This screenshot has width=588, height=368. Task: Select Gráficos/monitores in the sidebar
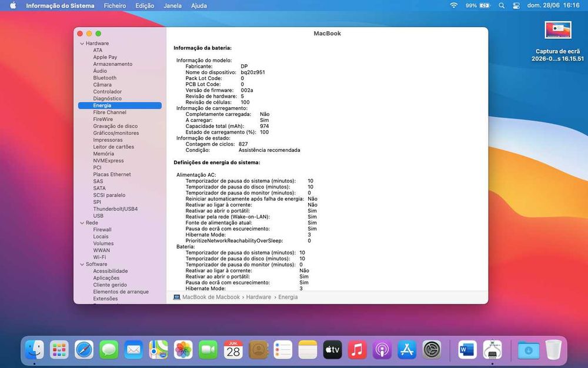click(x=116, y=133)
